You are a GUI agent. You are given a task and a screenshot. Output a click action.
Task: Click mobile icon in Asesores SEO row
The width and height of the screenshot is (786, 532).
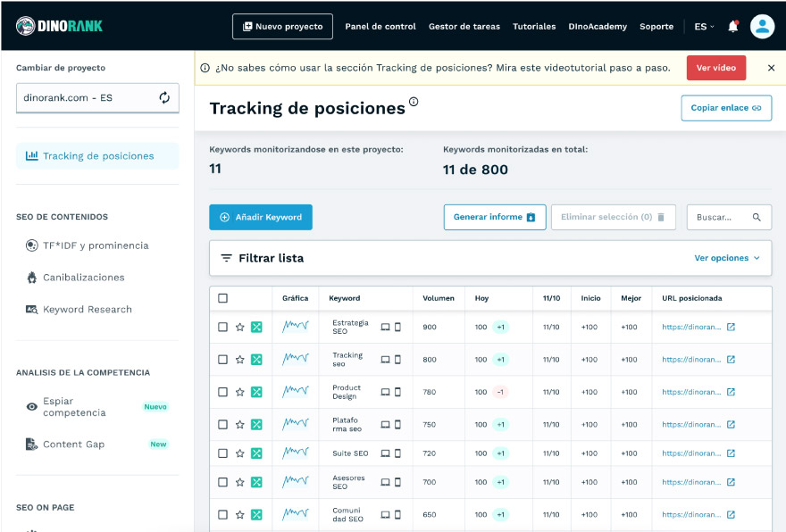click(x=397, y=482)
